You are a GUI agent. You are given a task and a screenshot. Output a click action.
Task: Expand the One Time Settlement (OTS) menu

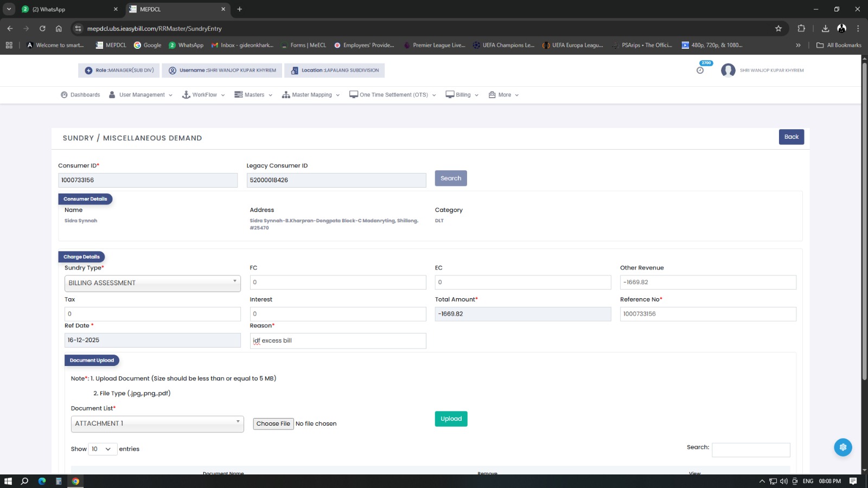(393, 95)
